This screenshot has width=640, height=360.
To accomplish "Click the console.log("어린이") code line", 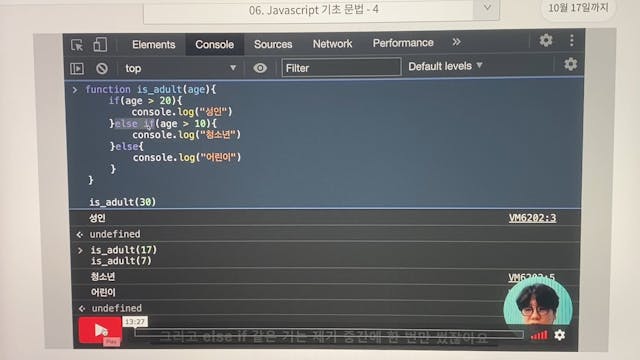I will coord(187,158).
